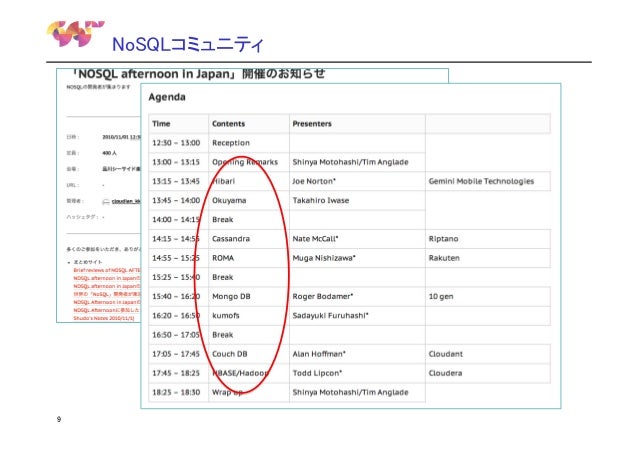The height and width of the screenshot is (451, 638).
Task: Click the 'NOSQL afternoon in Japan' announcement heading
Action: (x=198, y=74)
